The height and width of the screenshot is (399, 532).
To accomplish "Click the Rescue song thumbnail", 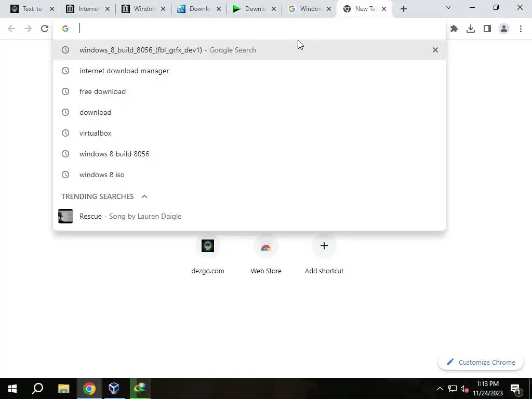I will pyautogui.click(x=65, y=216).
